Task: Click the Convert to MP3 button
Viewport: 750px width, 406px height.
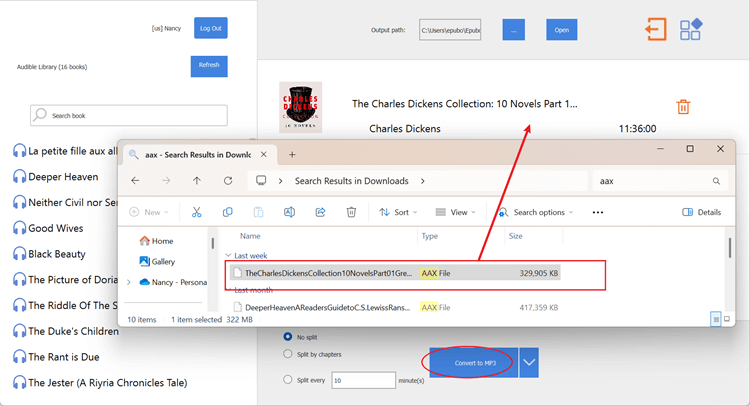Action: (x=474, y=362)
